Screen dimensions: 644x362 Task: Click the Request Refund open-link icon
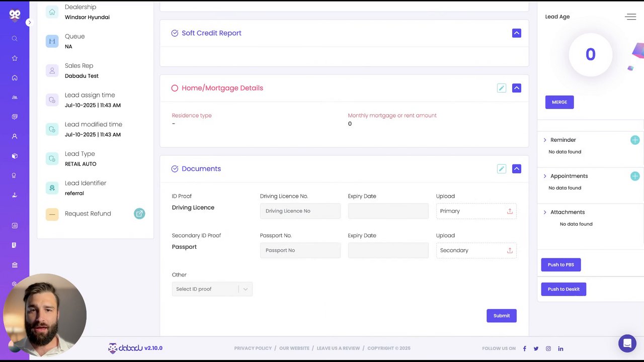click(139, 214)
